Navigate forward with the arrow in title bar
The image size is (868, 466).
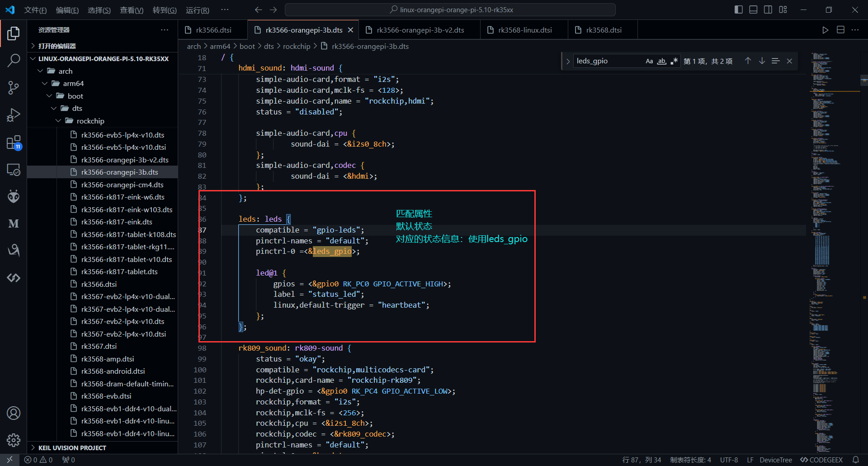point(274,10)
